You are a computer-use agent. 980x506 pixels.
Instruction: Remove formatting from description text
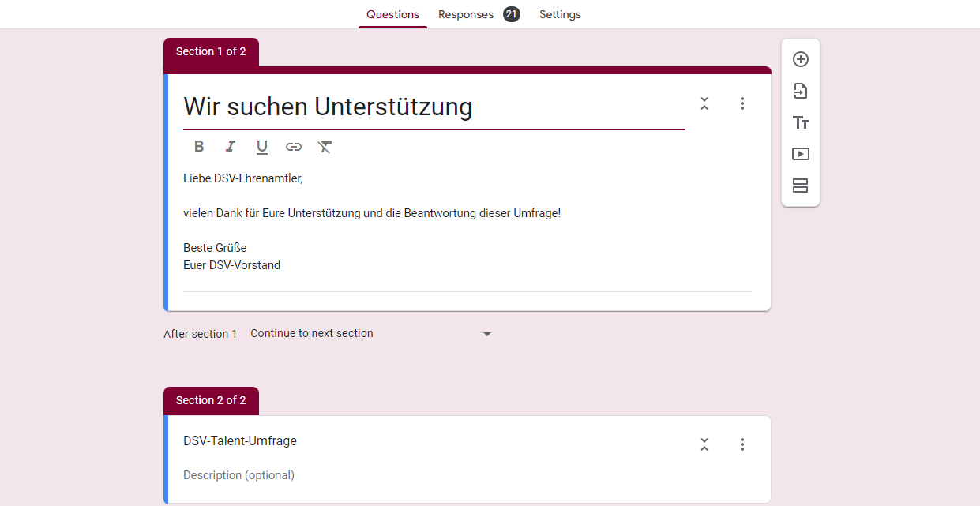click(x=325, y=146)
